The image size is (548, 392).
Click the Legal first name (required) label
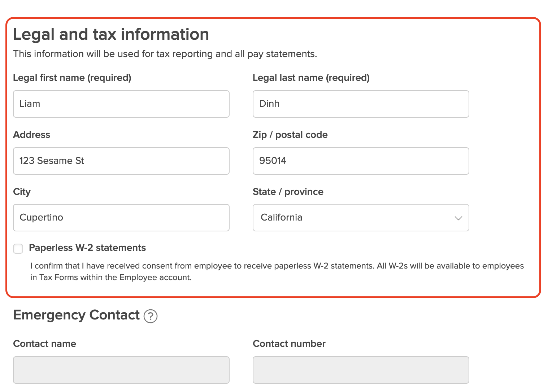(x=72, y=78)
